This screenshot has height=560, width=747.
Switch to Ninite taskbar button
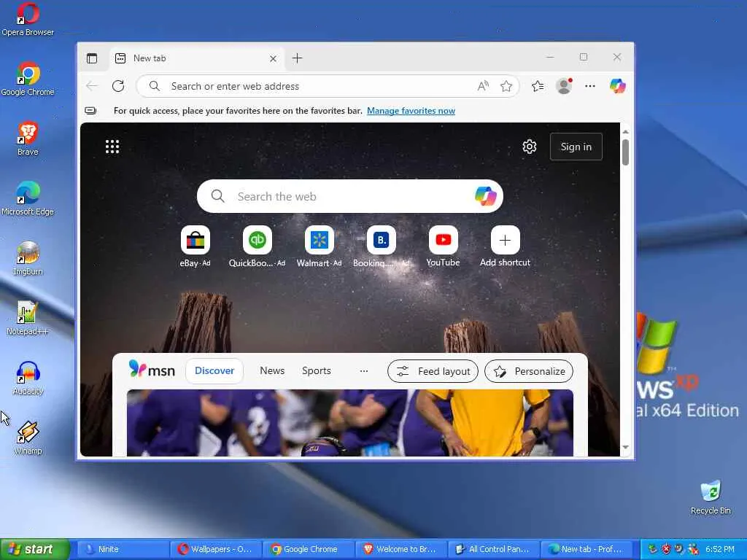(x=123, y=549)
